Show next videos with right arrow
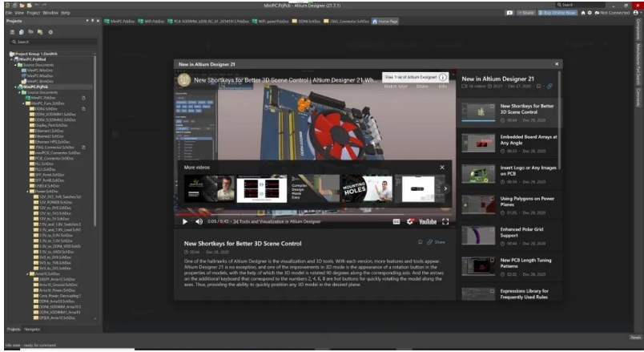Screen dimensions: 644x352 [x=445, y=188]
